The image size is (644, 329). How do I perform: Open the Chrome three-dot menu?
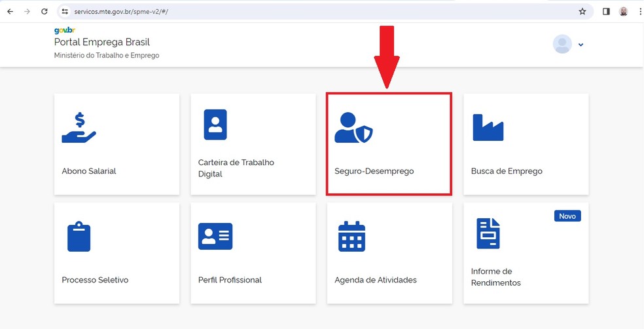point(640,11)
